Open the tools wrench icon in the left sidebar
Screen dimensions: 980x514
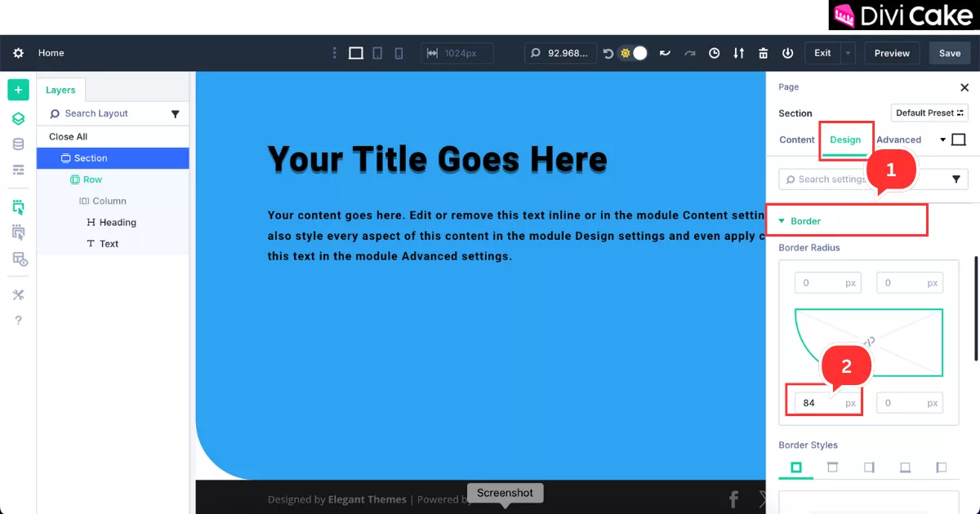18,295
